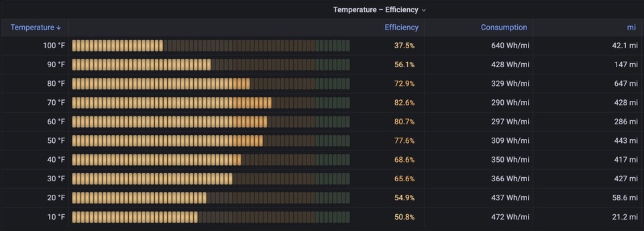Image resolution: width=644 pixels, height=231 pixels.
Task: Select the 82.6% efficiency cell
Action: [404, 103]
